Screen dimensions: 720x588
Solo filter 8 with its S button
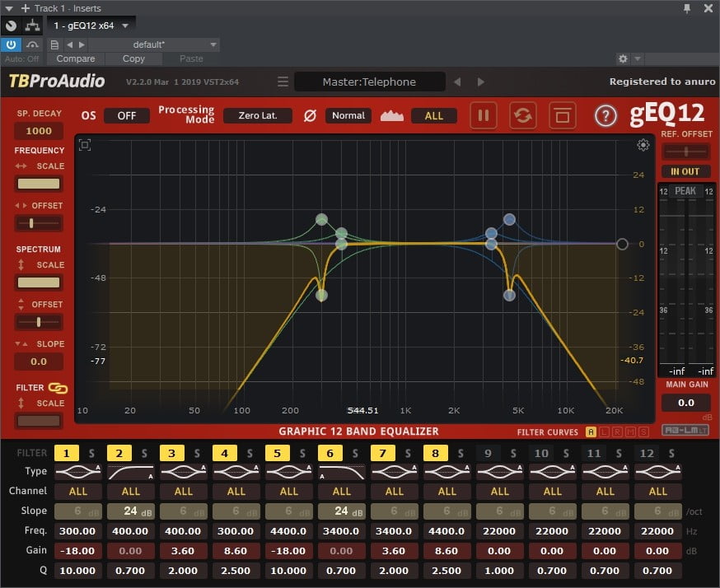(461, 454)
